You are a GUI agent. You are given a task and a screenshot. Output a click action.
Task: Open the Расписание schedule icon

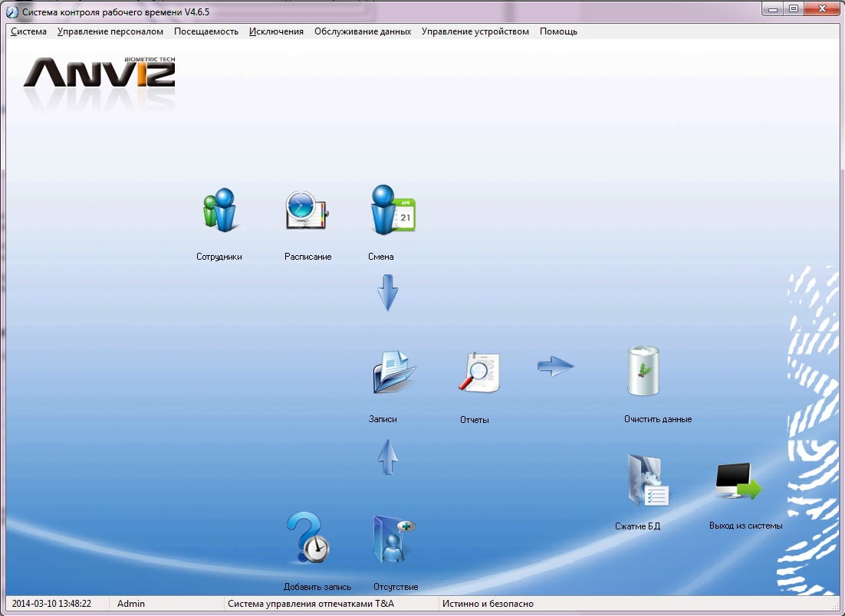(x=307, y=211)
